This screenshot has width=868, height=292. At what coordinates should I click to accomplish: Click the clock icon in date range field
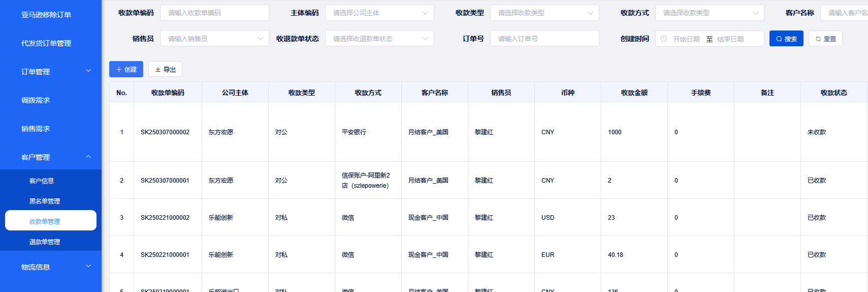[x=664, y=39]
